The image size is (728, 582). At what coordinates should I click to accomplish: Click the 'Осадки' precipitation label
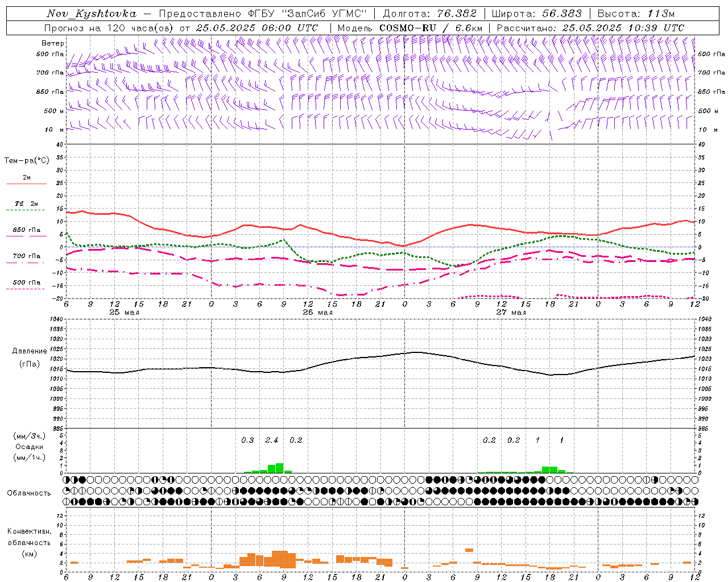pos(30,447)
